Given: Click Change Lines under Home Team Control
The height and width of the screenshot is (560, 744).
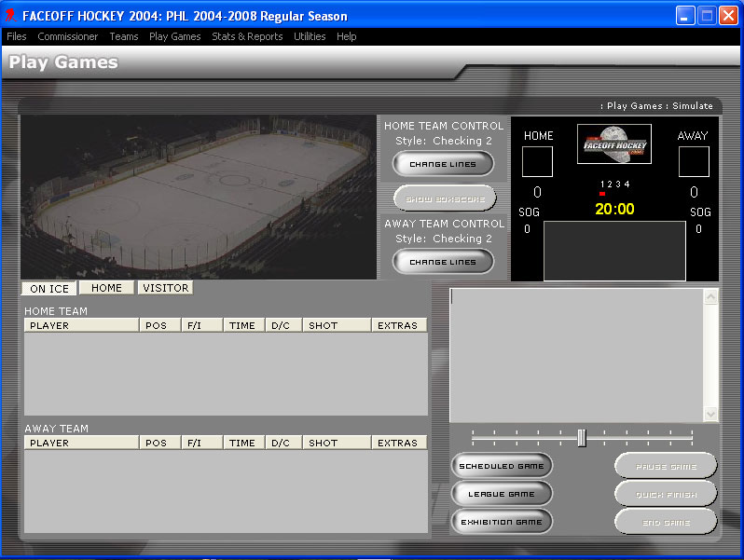Looking at the screenshot, I should pyautogui.click(x=443, y=164).
